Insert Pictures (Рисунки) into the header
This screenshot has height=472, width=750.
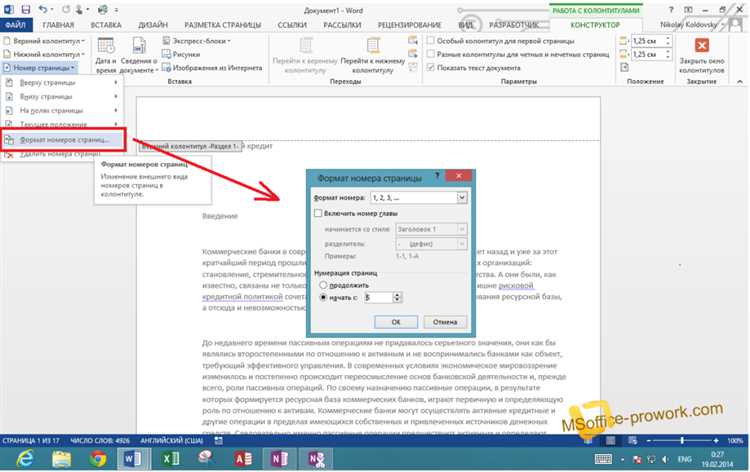(181, 55)
